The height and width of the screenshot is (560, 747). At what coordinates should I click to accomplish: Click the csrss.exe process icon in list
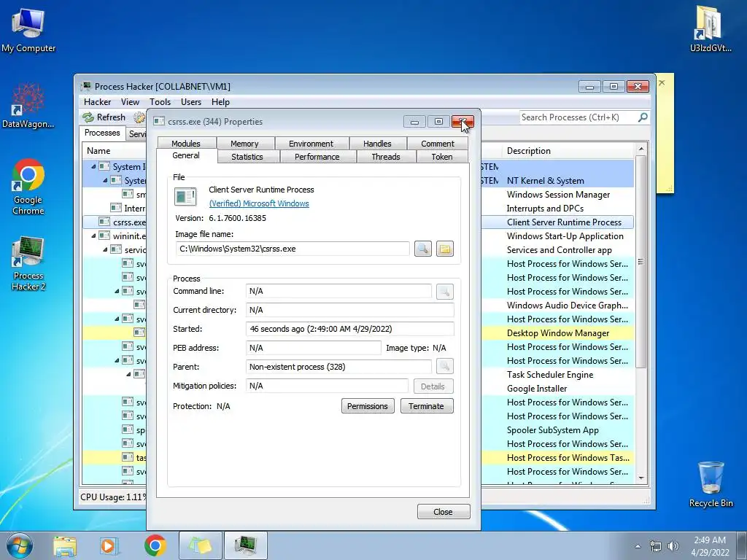[x=104, y=222]
